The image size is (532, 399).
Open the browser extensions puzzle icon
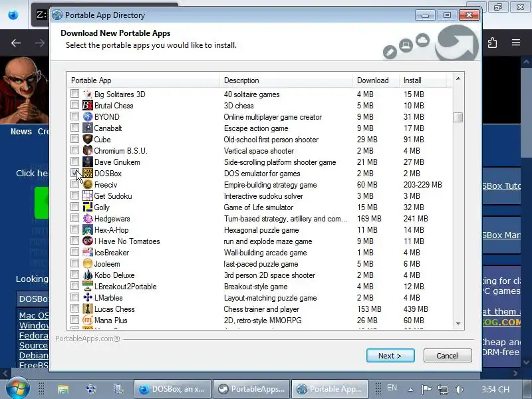492,43
